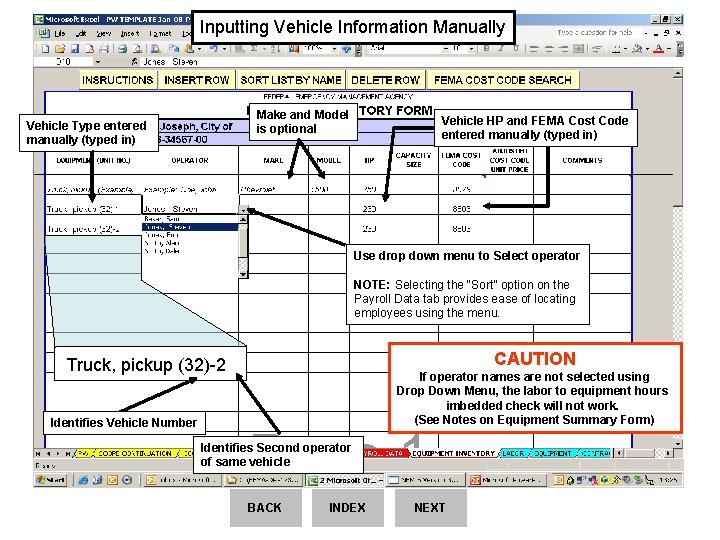
Task: Click the New workbook toolbar icon
Action: pos(45,49)
